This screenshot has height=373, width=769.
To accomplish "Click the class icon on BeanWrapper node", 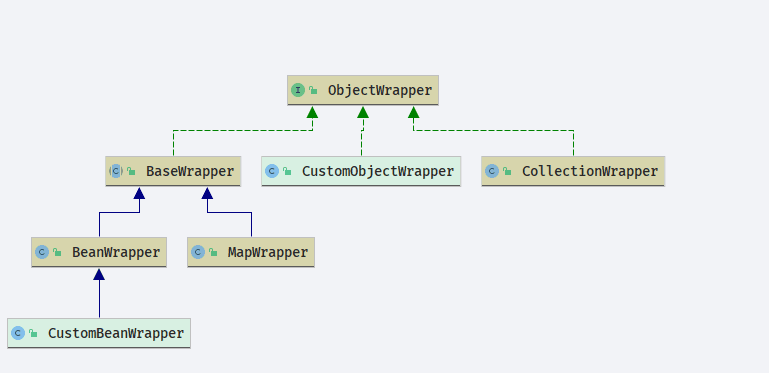I will pyautogui.click(x=42, y=252).
